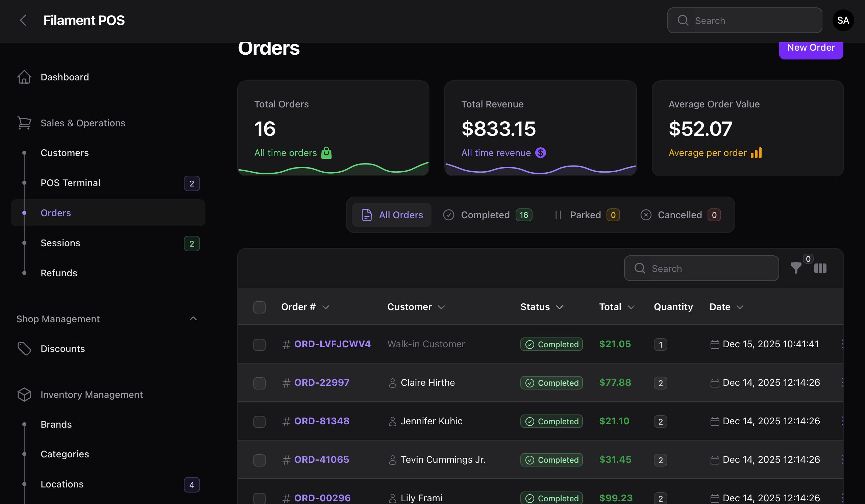Open the table filter funnel icon
Screen dimensions: 865x504
pyautogui.click(x=795, y=268)
